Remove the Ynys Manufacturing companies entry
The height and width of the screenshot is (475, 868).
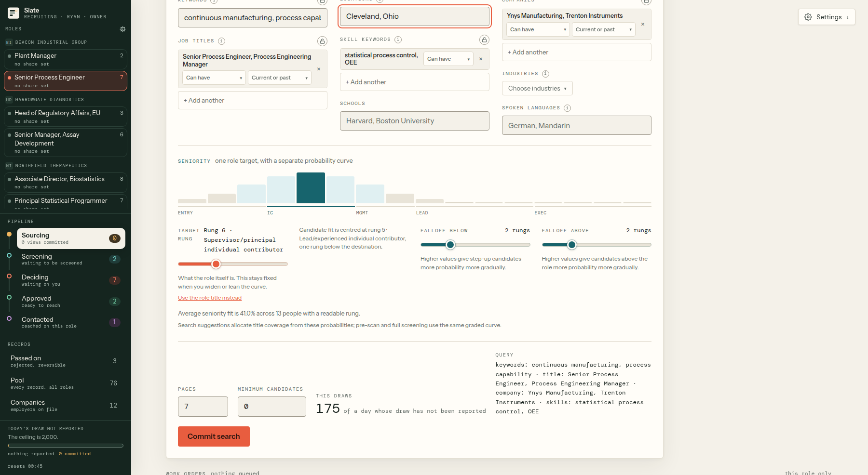tap(642, 24)
